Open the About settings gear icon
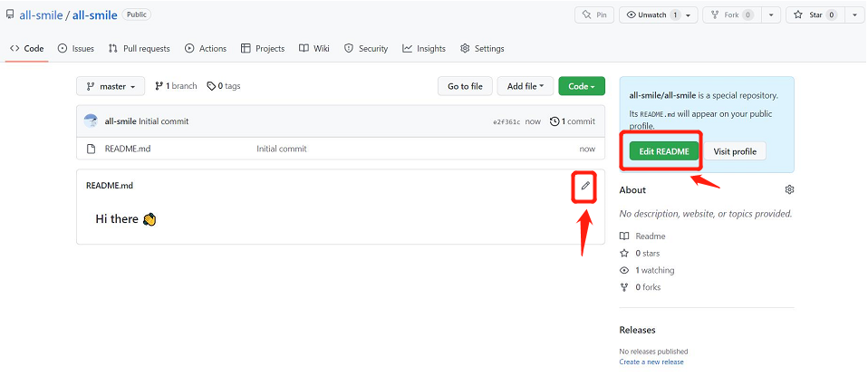The height and width of the screenshot is (386, 868). [789, 190]
